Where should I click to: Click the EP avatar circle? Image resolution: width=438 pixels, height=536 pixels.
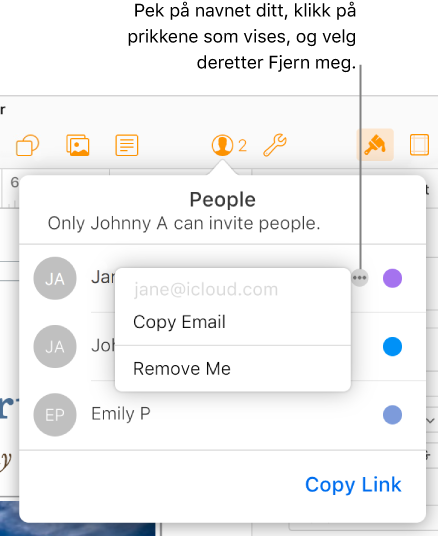(x=55, y=415)
